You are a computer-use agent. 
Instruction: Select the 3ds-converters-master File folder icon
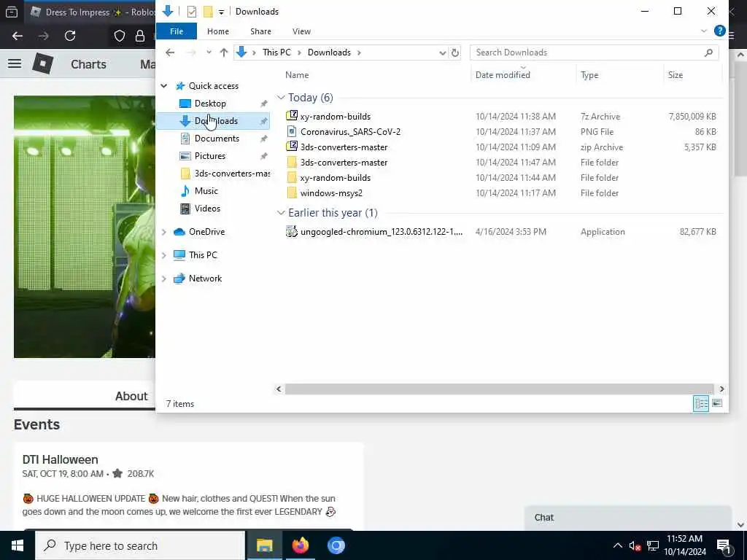pyautogui.click(x=292, y=163)
